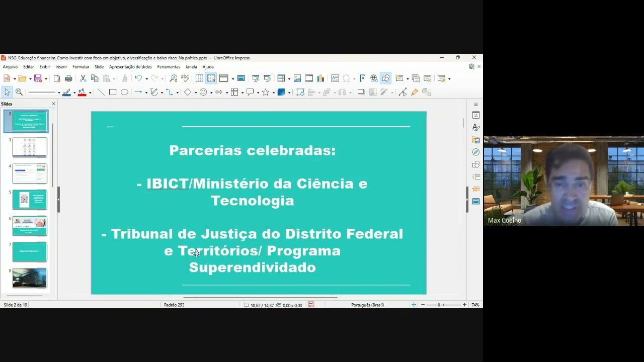The height and width of the screenshot is (362, 644).
Task: Insert audio or video
Action: (309, 78)
